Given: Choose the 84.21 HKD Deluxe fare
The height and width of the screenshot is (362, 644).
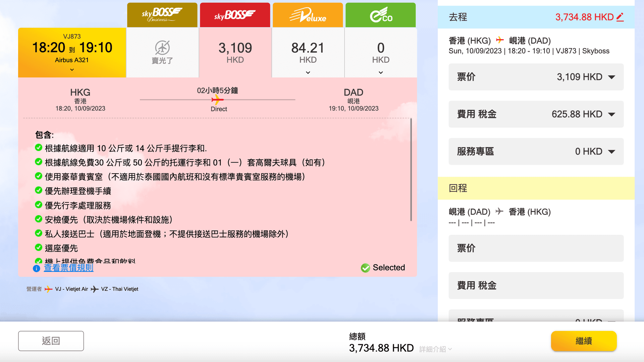Looking at the screenshot, I should 308,52.
